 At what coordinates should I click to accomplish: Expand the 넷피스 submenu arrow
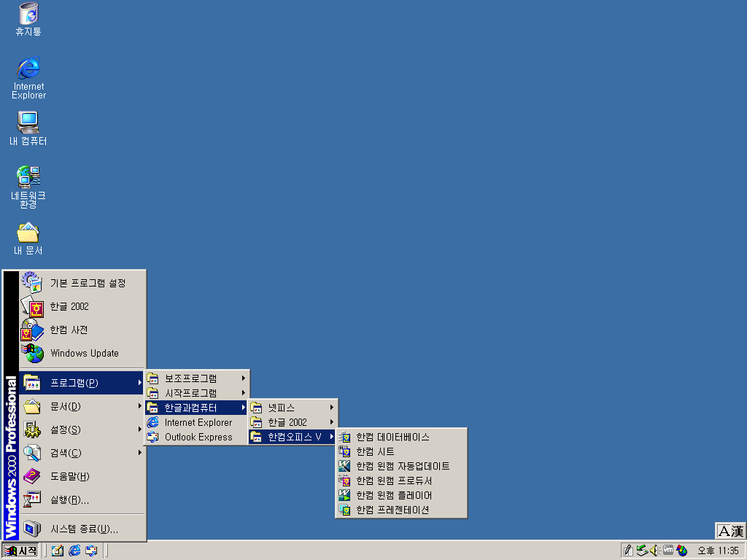pyautogui.click(x=332, y=408)
